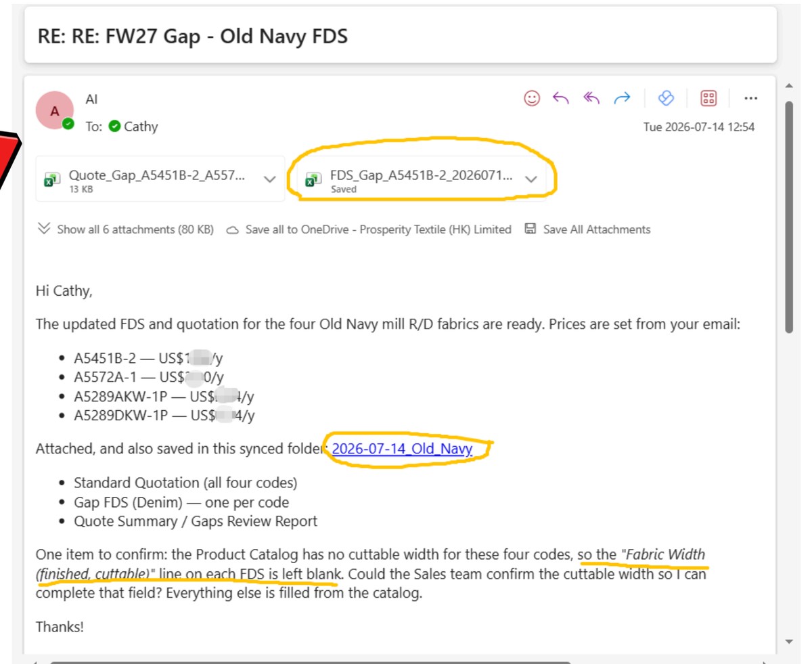
Task: Expand dropdown arrow of Quote_Gap attachment
Action: click(x=269, y=179)
